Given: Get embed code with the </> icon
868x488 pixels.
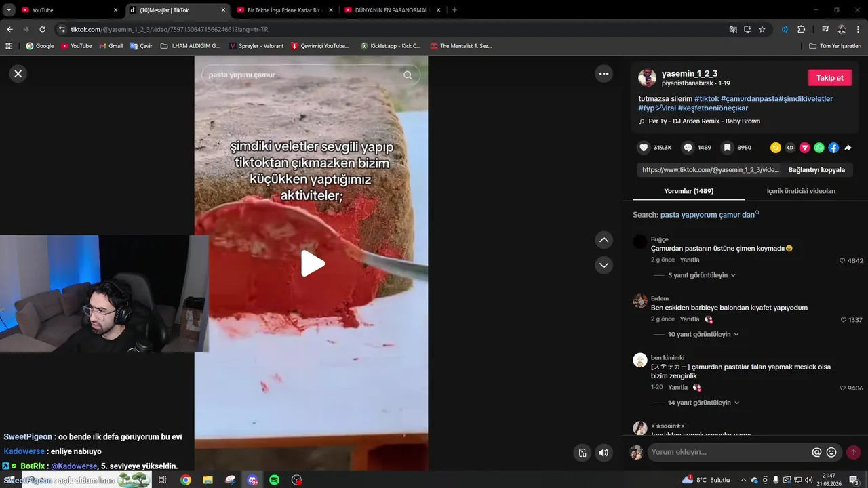Looking at the screenshot, I should (x=790, y=148).
